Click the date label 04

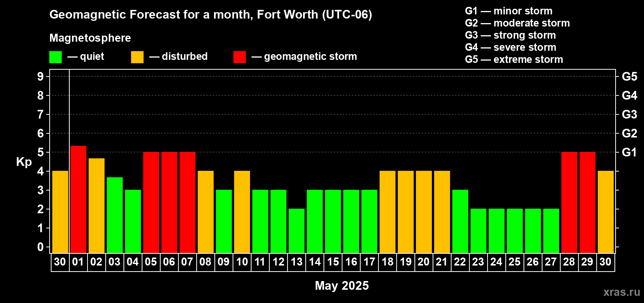point(133,262)
